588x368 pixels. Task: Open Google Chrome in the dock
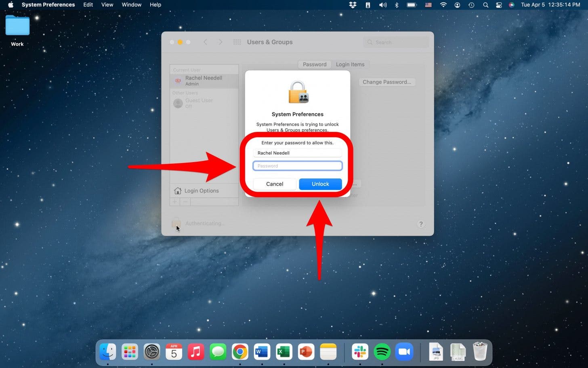coord(240,352)
